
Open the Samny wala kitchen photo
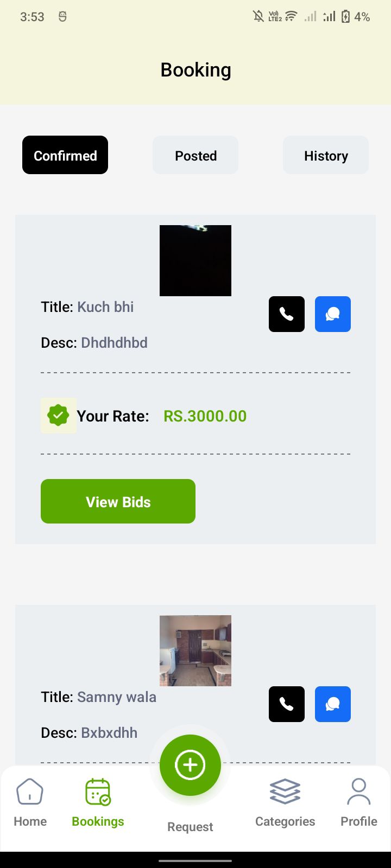tap(195, 650)
